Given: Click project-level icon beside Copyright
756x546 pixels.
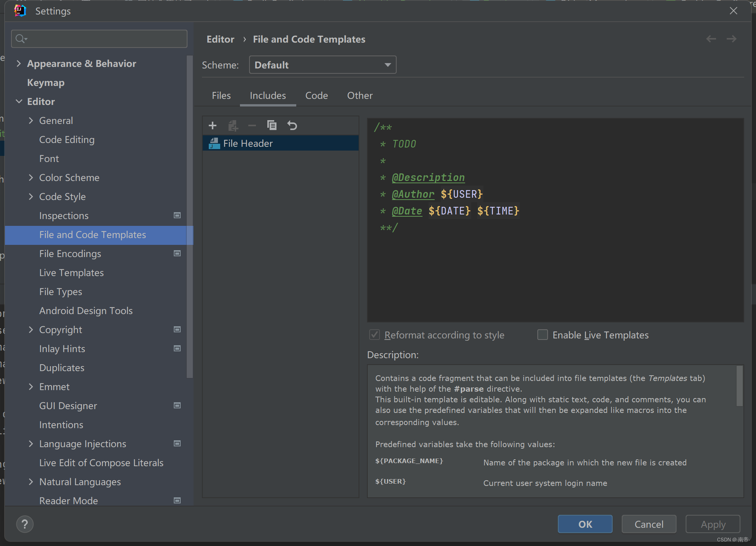Looking at the screenshot, I should pyautogui.click(x=177, y=330).
